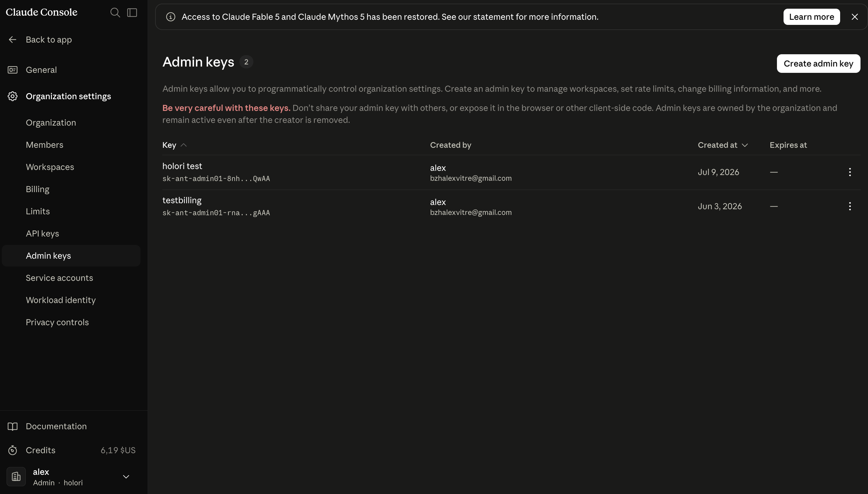Click the Created by column header
The width and height of the screenshot is (868, 494).
pyautogui.click(x=450, y=145)
